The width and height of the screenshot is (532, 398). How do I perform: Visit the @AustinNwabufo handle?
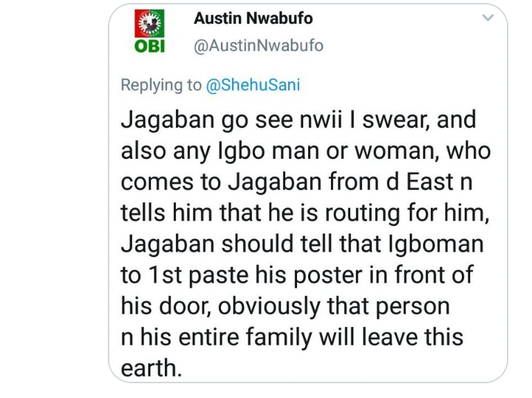258,46
